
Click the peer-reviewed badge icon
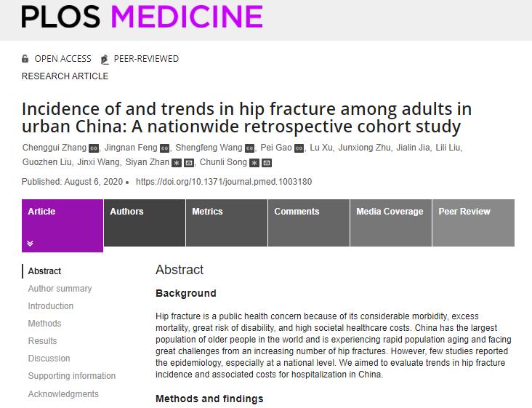[105, 59]
